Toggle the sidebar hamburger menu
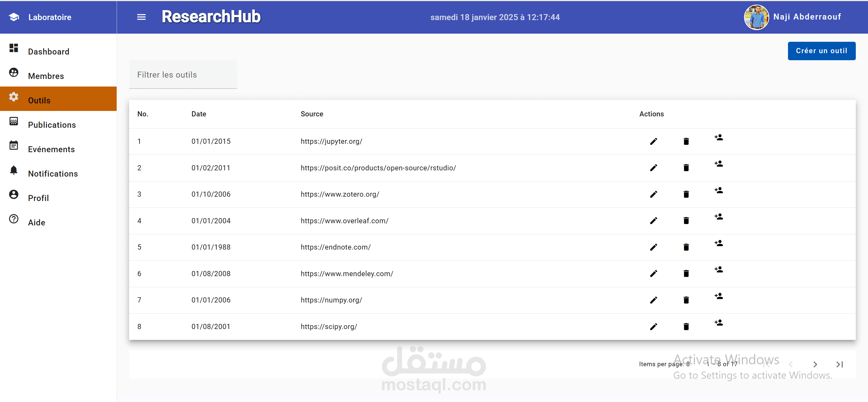Viewport: 868px width, 402px height. tap(141, 17)
